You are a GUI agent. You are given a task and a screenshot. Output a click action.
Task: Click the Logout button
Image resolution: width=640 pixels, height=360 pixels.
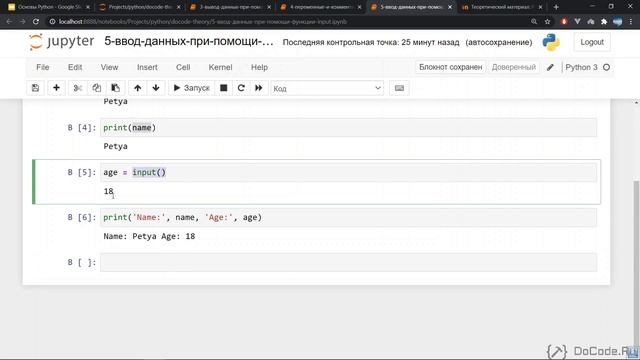click(592, 42)
